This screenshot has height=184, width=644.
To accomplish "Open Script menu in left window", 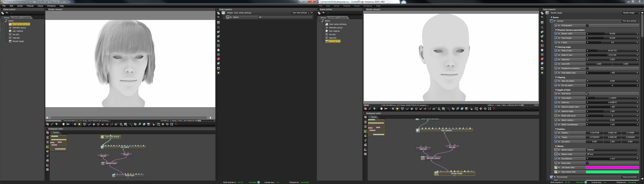I will click(20, 6).
